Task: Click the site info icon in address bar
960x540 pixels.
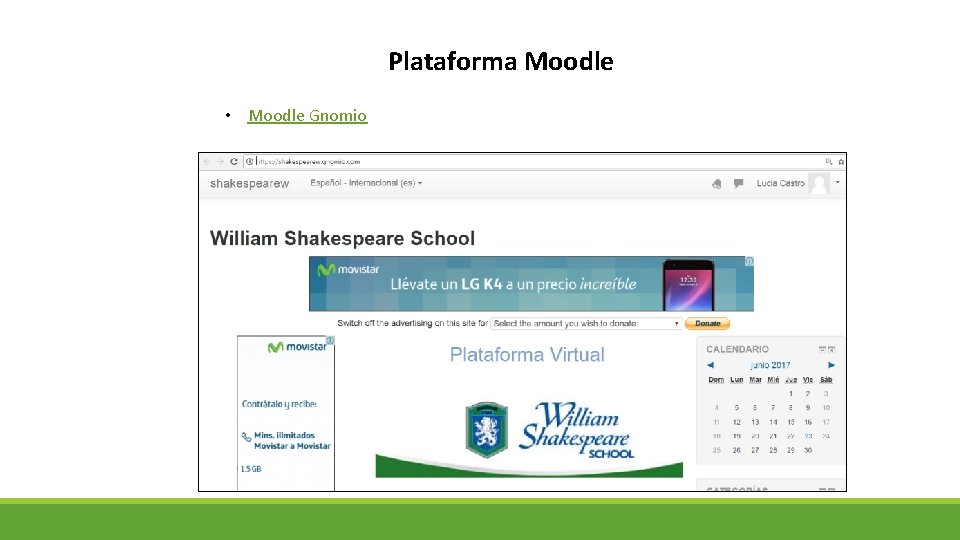Action: coord(250,162)
